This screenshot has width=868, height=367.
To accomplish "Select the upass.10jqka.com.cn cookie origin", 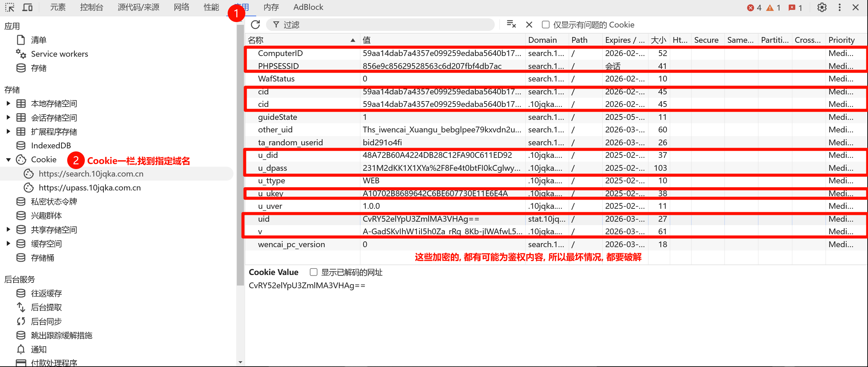I will click(90, 188).
